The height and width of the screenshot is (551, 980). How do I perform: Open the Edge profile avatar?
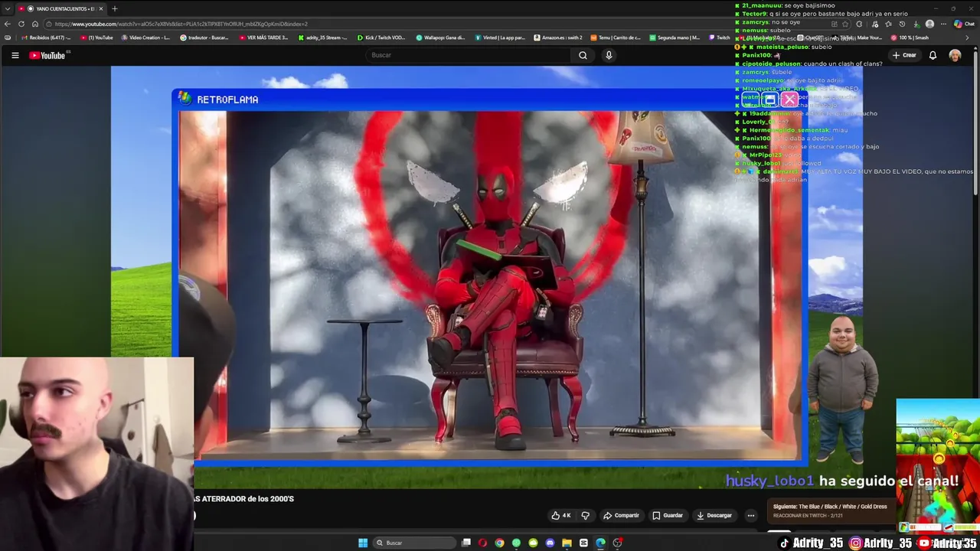pyautogui.click(x=929, y=24)
